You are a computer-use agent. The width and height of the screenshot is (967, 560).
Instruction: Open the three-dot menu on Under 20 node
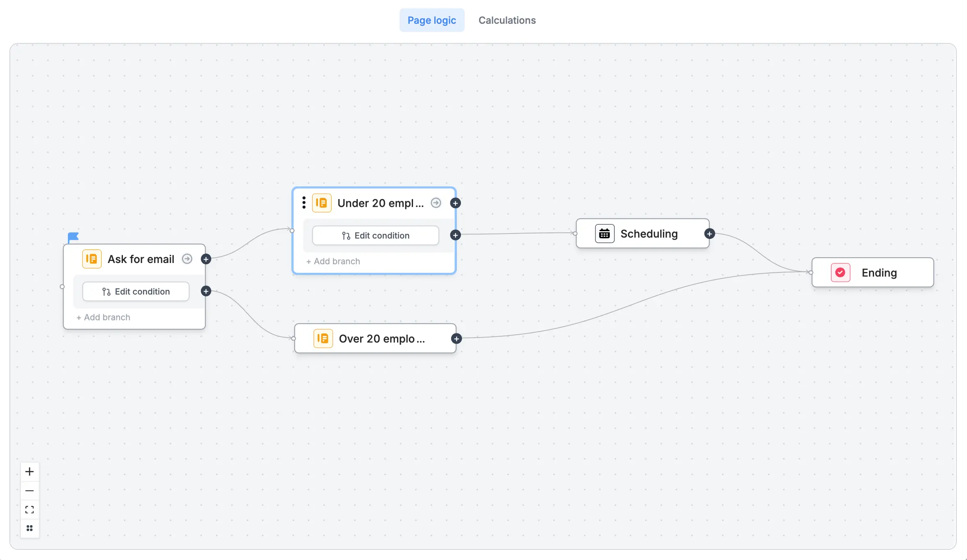click(x=304, y=203)
